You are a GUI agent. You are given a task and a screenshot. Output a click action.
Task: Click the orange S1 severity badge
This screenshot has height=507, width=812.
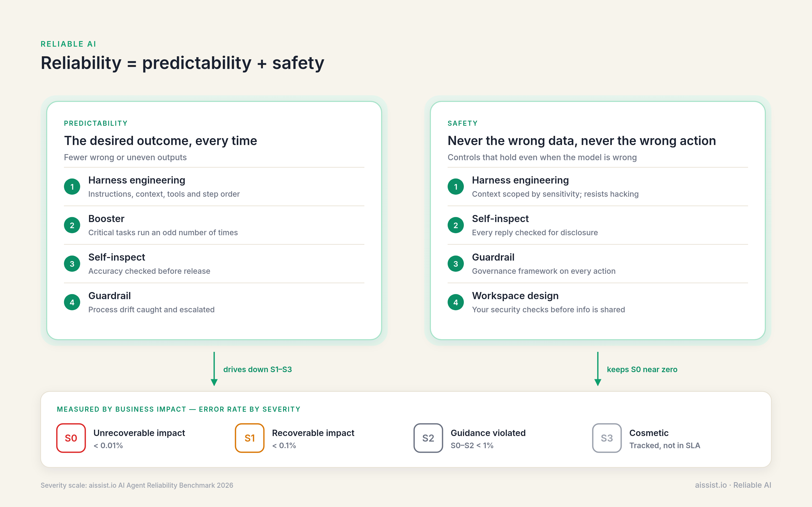[250, 438]
